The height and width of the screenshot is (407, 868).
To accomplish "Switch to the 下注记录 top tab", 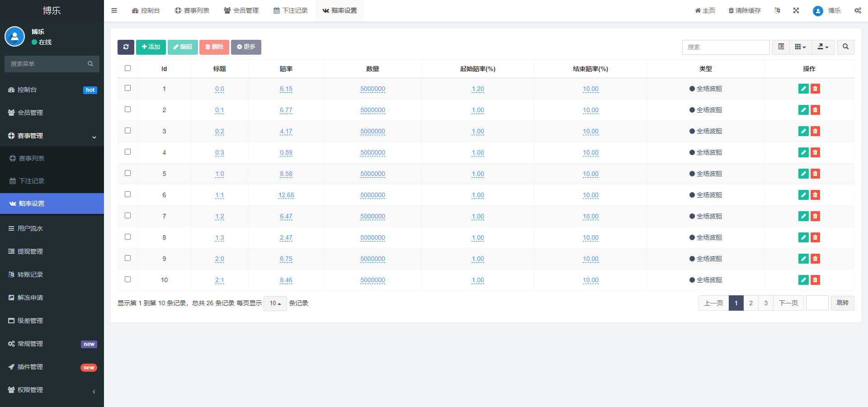I will coord(291,10).
